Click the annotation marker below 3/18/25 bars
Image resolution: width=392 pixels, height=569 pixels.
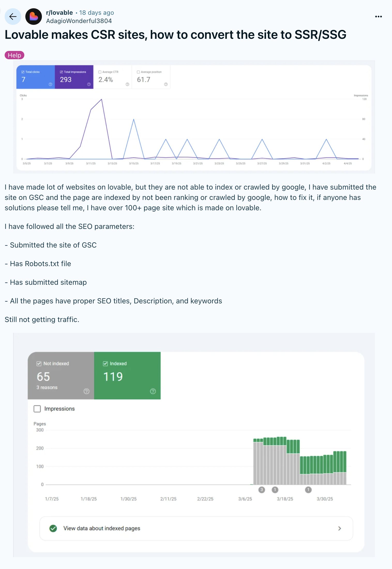tap(308, 490)
